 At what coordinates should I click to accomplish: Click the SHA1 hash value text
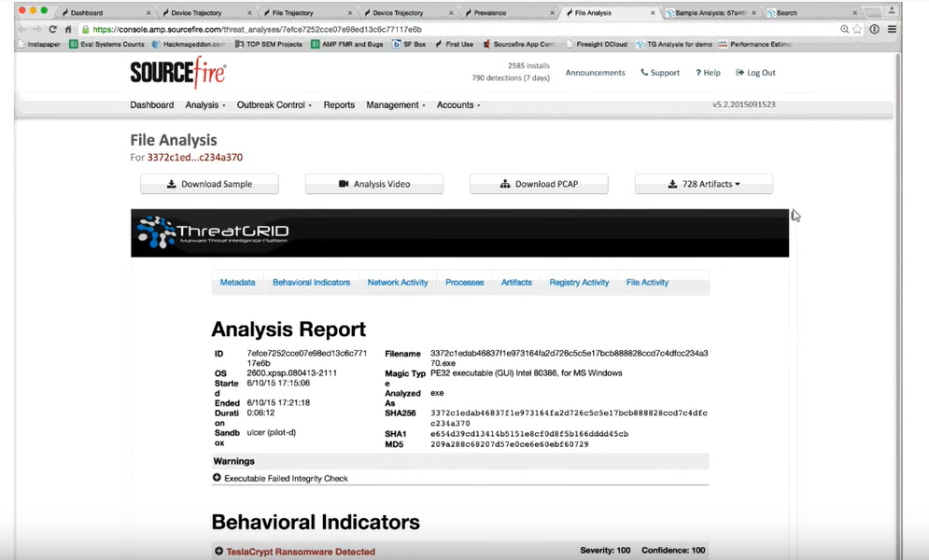click(x=529, y=434)
